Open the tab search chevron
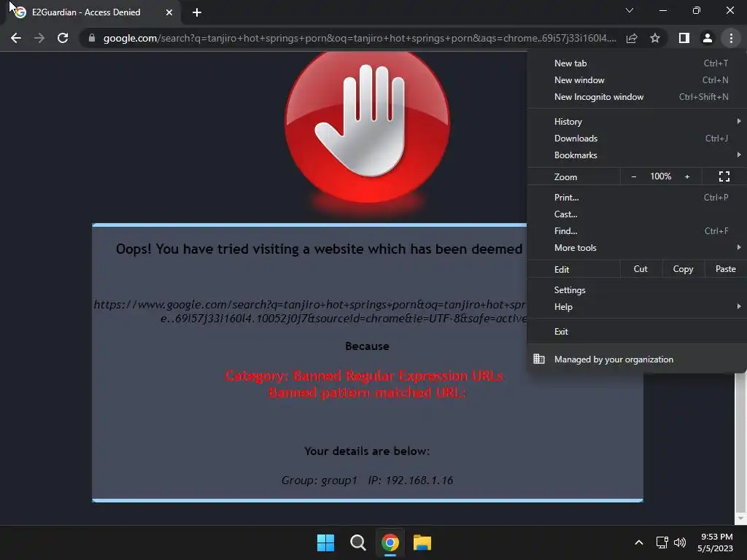The height and width of the screenshot is (560, 747). 630,10
